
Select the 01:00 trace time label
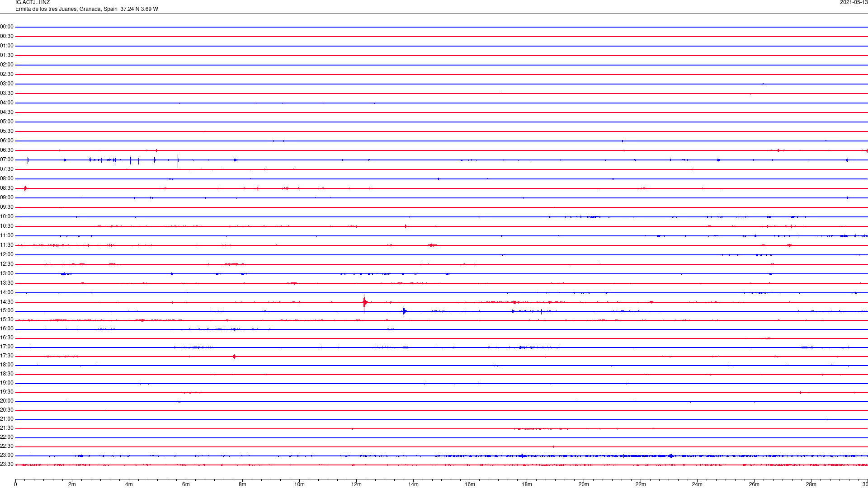[7, 46]
